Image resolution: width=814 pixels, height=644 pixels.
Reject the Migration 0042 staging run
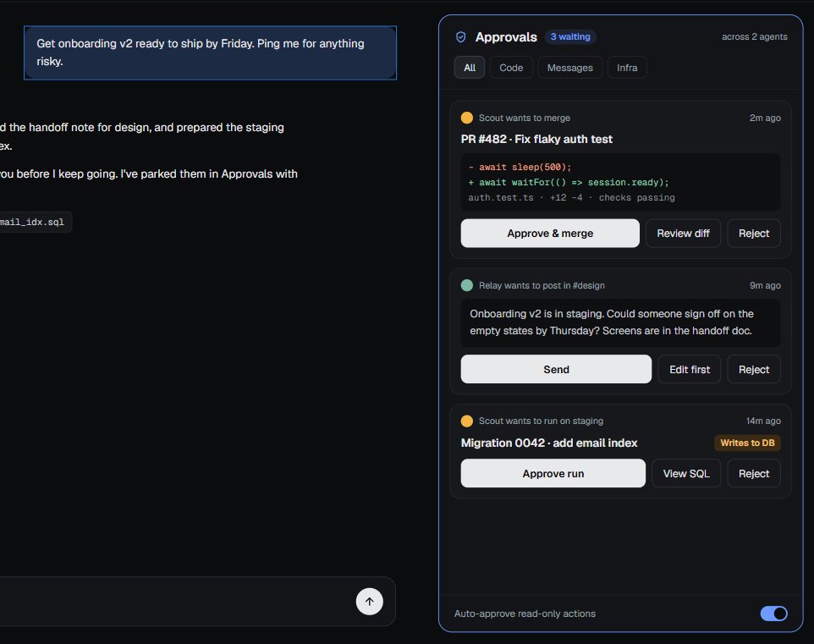754,473
